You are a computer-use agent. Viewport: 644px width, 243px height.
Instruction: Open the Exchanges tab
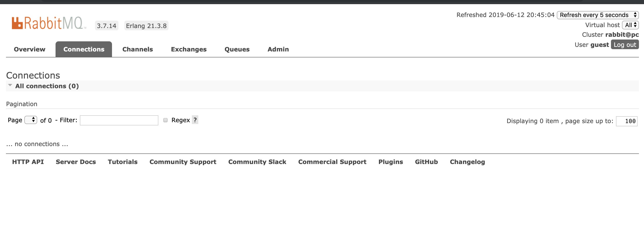pyautogui.click(x=189, y=49)
